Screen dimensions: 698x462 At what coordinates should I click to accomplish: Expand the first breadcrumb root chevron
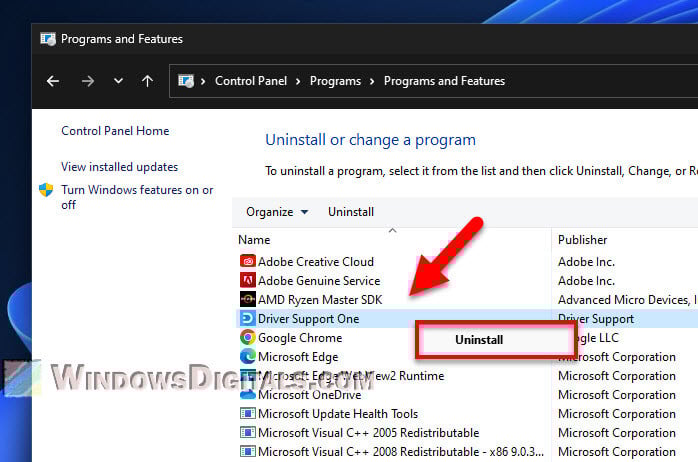coord(203,81)
